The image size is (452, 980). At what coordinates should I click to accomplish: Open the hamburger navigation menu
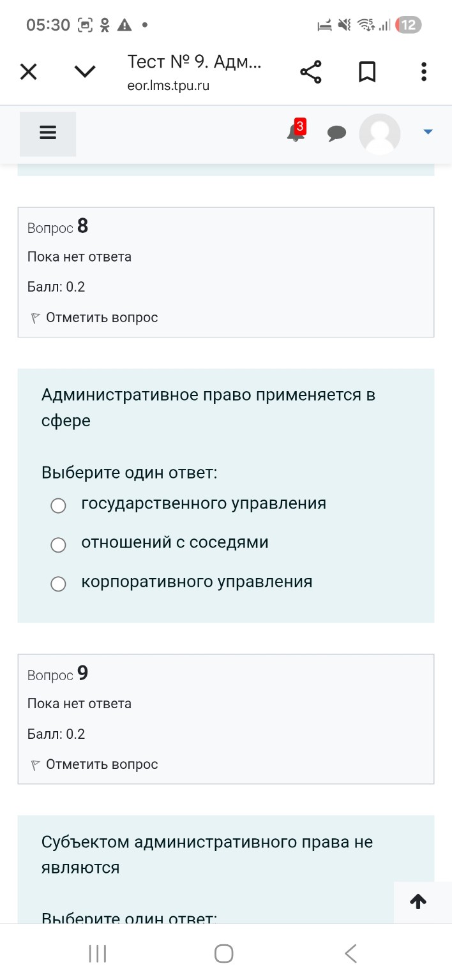pyautogui.click(x=47, y=132)
